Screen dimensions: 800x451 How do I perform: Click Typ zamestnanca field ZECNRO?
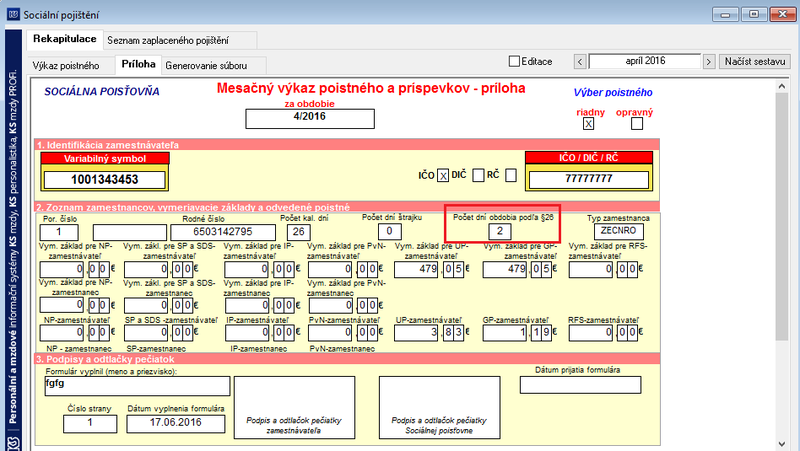pyautogui.click(x=618, y=231)
